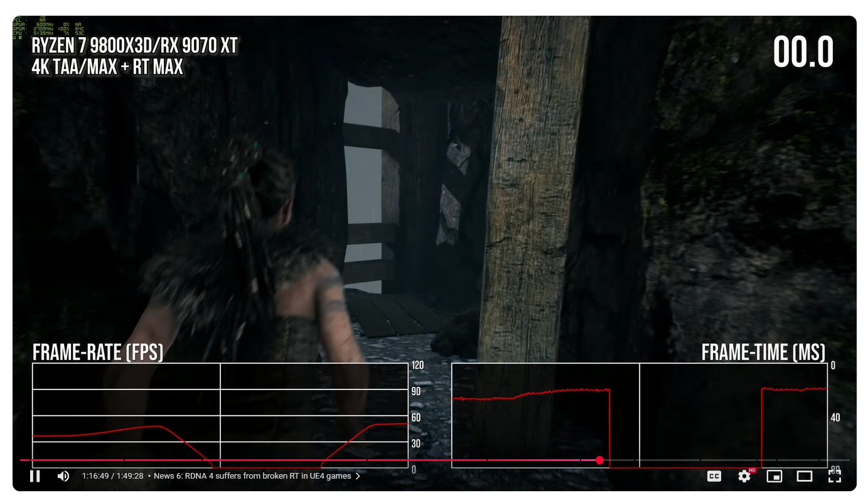Toggle closed captions with the CC button
Viewport: 868px width, 500px height.
coord(714,476)
